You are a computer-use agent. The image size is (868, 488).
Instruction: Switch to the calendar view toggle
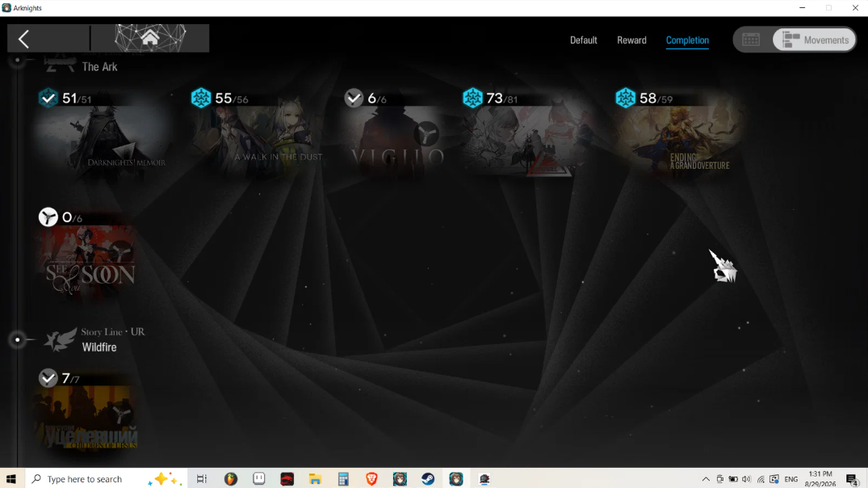point(751,40)
